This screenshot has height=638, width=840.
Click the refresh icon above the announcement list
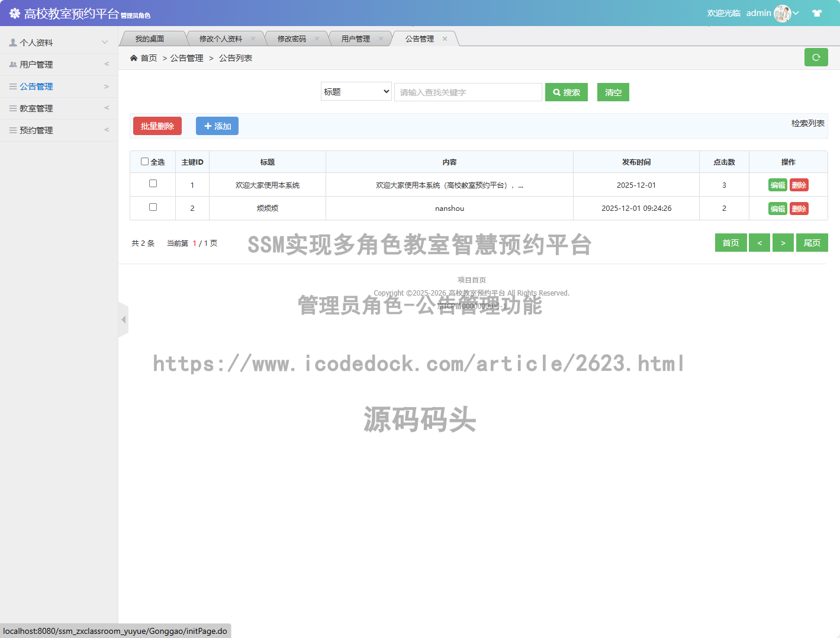point(816,57)
